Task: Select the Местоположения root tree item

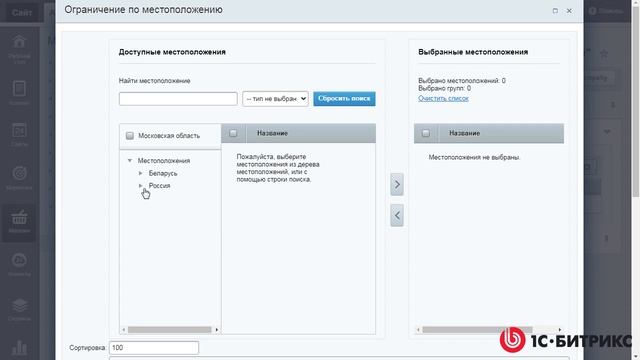Action: click(x=164, y=161)
